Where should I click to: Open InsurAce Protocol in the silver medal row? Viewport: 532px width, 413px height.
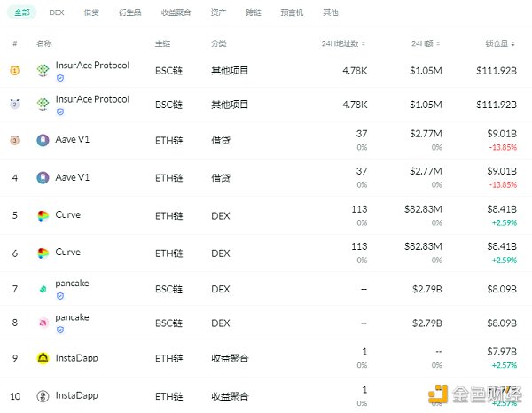point(92,99)
